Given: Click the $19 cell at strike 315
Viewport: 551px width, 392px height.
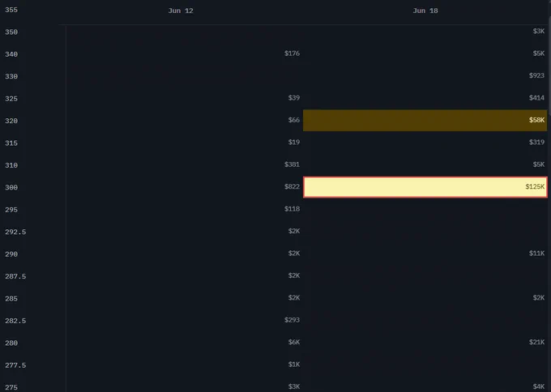Looking at the screenshot, I should click(x=294, y=143).
